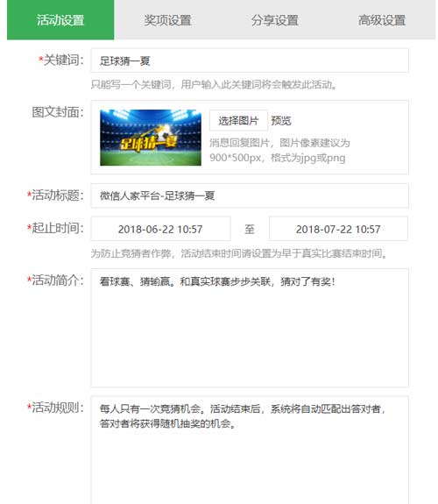Click the 关键词 input field

click(x=250, y=60)
